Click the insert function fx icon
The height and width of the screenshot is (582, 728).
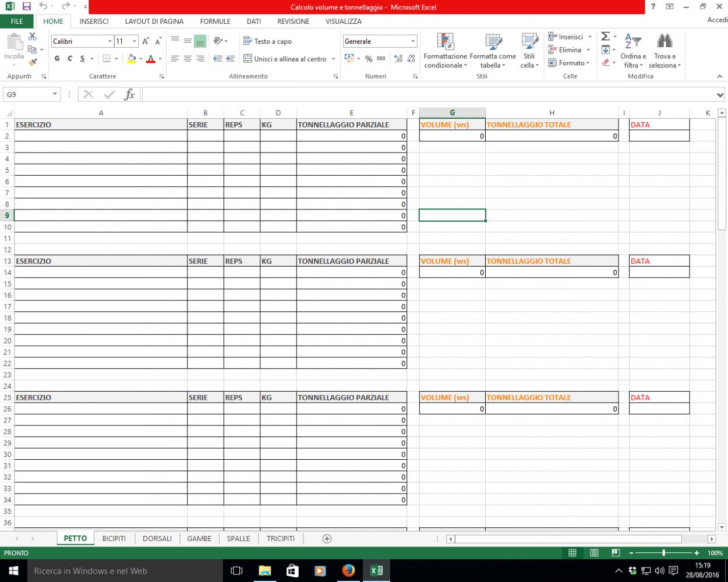[x=129, y=94]
